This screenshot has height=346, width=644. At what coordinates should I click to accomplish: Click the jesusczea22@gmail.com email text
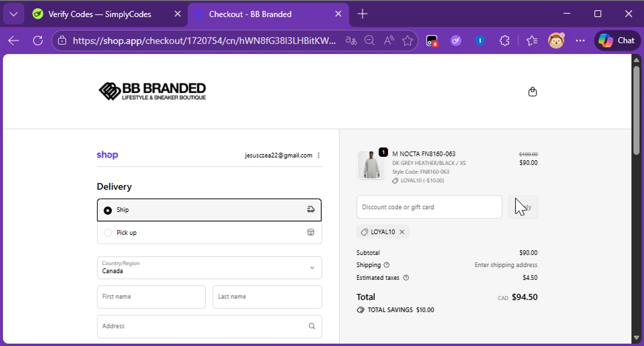point(279,155)
